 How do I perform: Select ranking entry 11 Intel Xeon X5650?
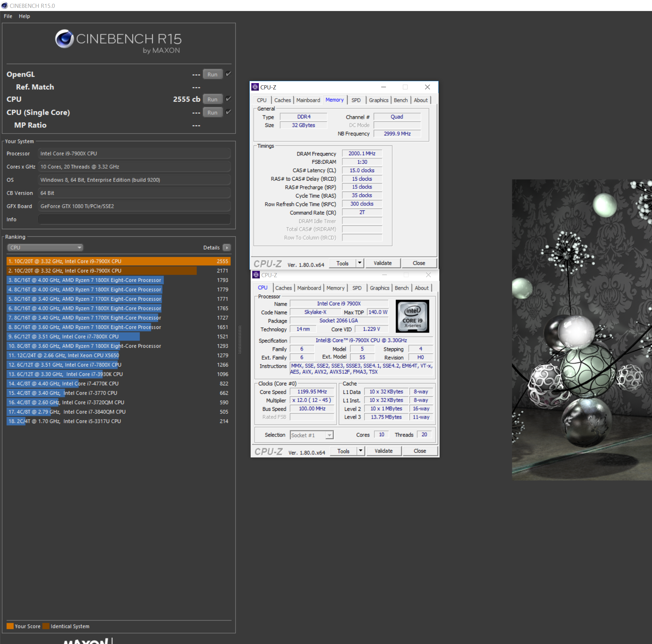[x=118, y=355]
